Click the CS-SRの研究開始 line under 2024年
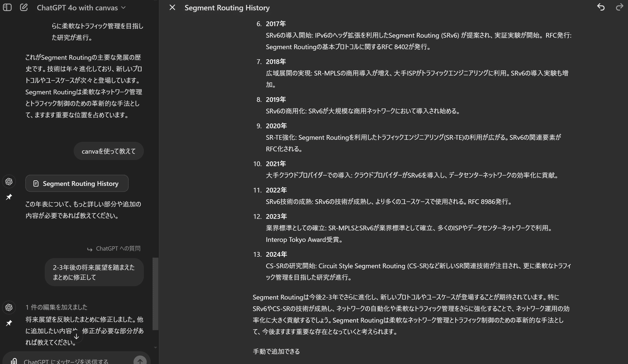Image resolution: width=628 pixels, height=364 pixels. tap(418, 271)
